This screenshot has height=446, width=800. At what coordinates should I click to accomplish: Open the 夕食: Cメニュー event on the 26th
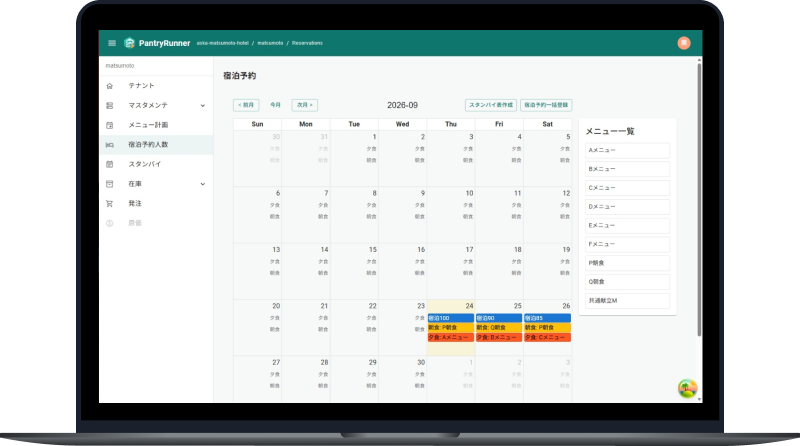pyautogui.click(x=547, y=337)
